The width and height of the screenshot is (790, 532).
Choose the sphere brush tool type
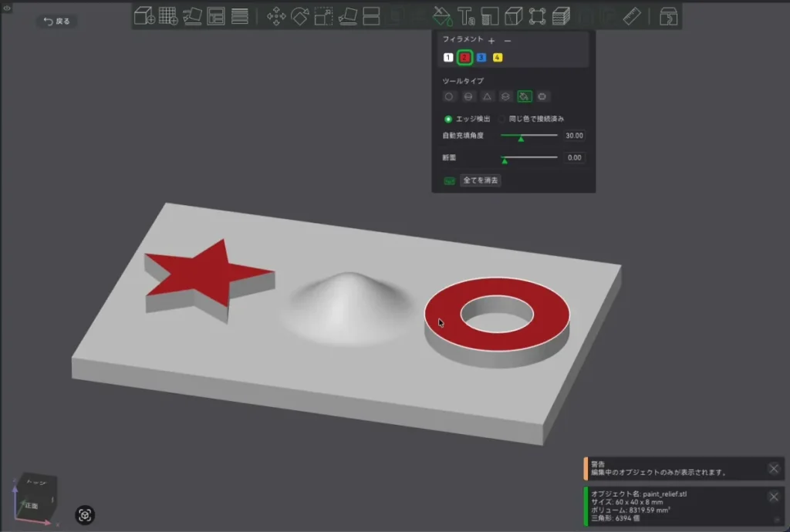pos(468,96)
